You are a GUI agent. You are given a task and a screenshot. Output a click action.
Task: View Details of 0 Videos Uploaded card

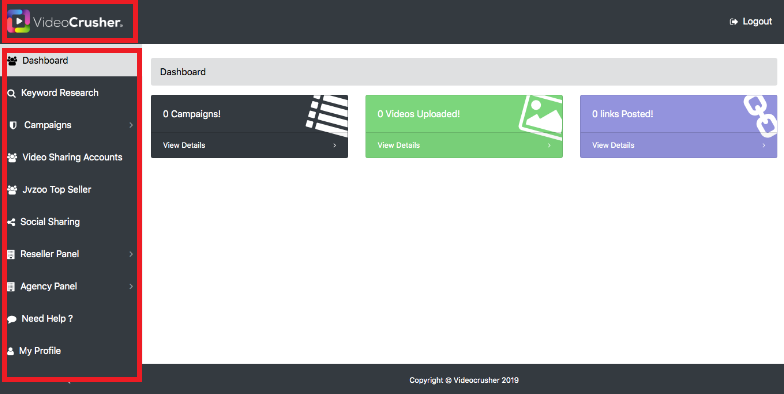pyautogui.click(x=398, y=146)
